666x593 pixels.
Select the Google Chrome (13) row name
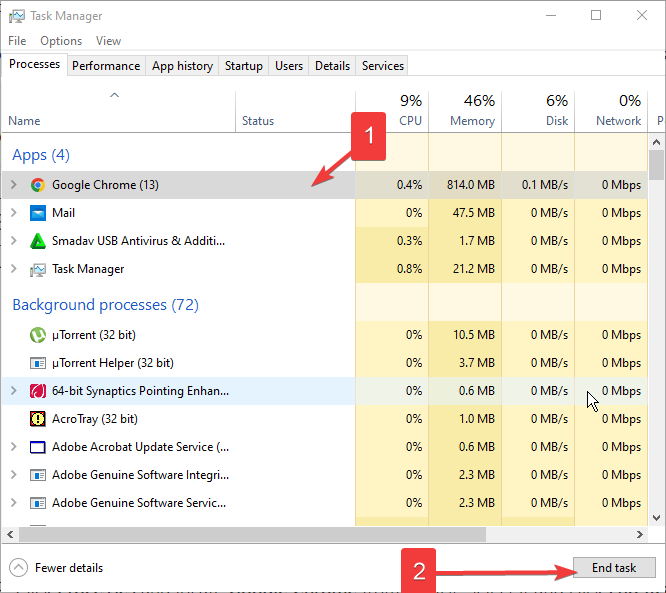click(x=105, y=185)
